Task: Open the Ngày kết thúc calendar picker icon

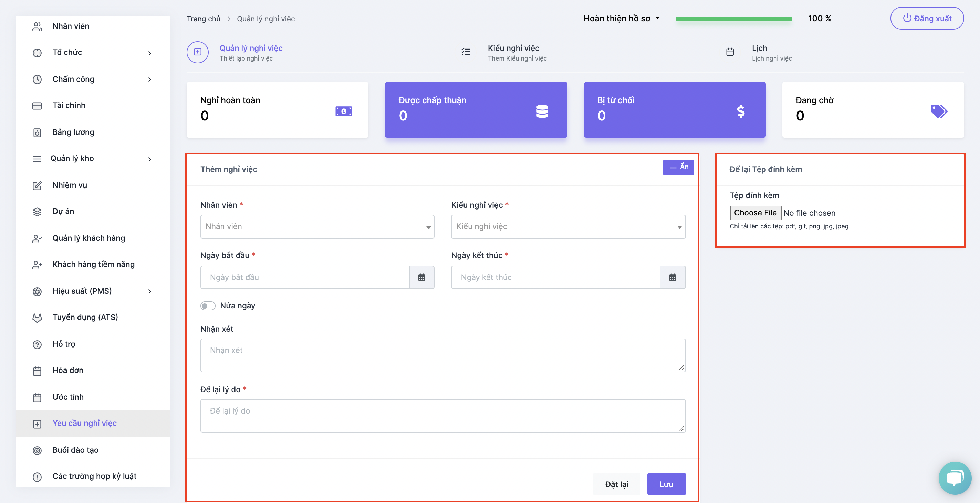Action: [x=672, y=277]
